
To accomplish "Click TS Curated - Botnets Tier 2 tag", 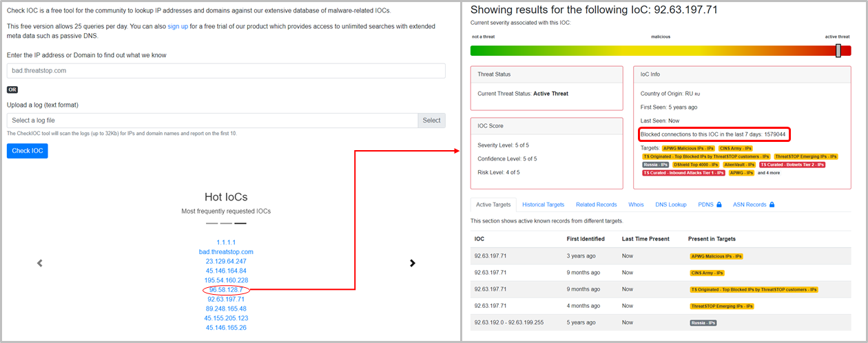I will point(792,165).
